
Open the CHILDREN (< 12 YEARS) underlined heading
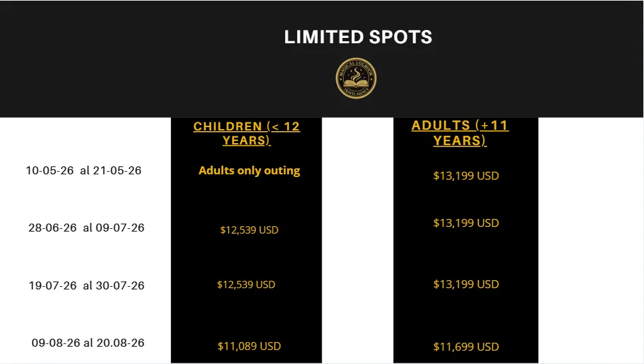pos(247,133)
